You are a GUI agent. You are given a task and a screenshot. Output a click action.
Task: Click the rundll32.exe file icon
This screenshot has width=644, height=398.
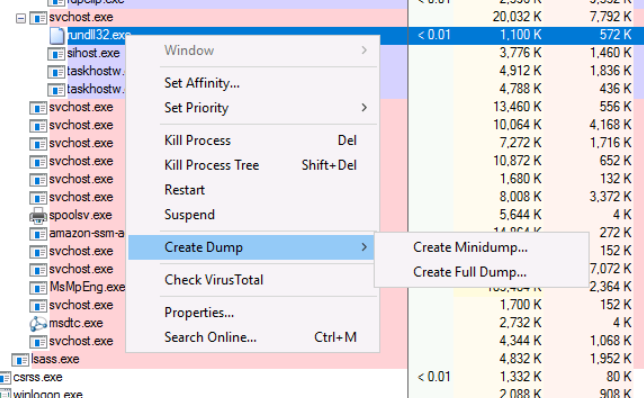tap(57, 35)
